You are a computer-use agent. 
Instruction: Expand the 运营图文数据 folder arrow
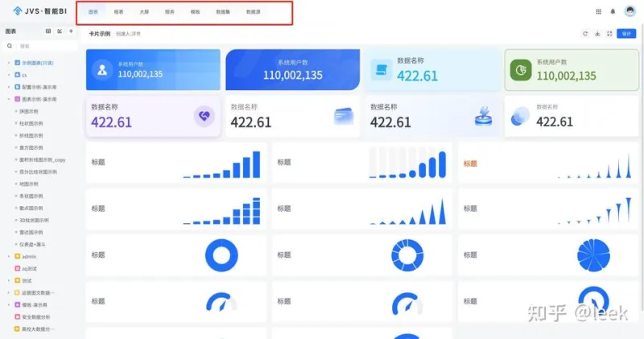tap(9, 292)
